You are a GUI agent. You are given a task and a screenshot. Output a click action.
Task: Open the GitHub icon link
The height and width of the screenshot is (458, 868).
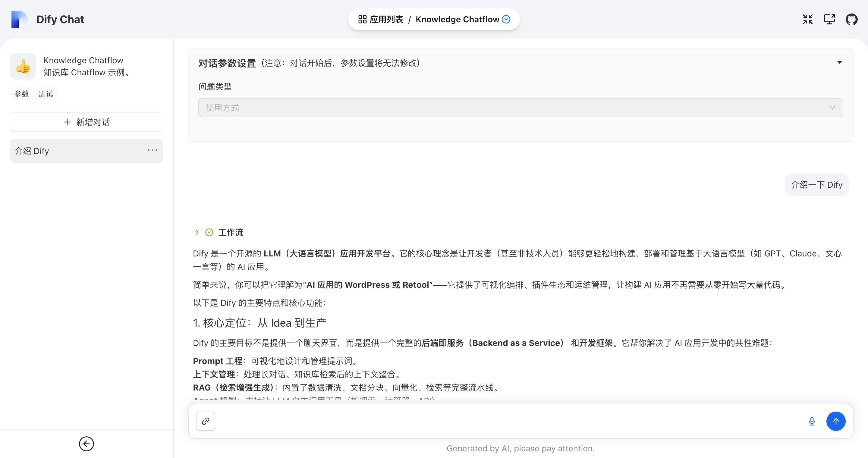tap(851, 19)
